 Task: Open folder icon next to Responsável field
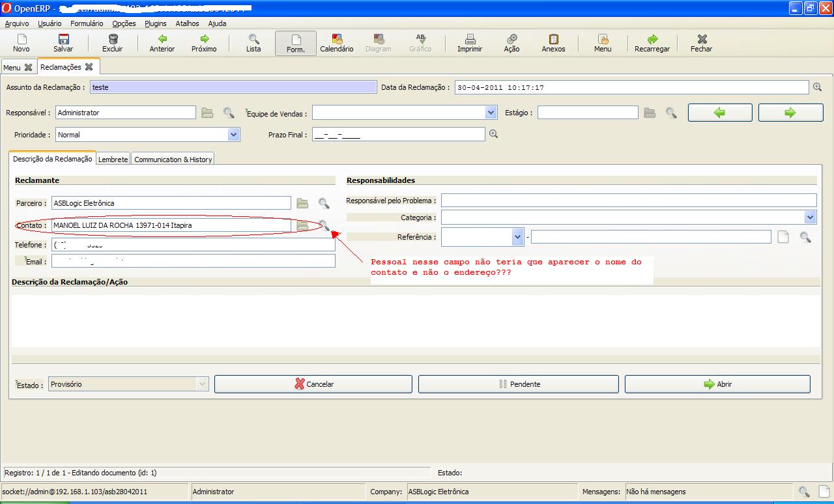click(207, 113)
